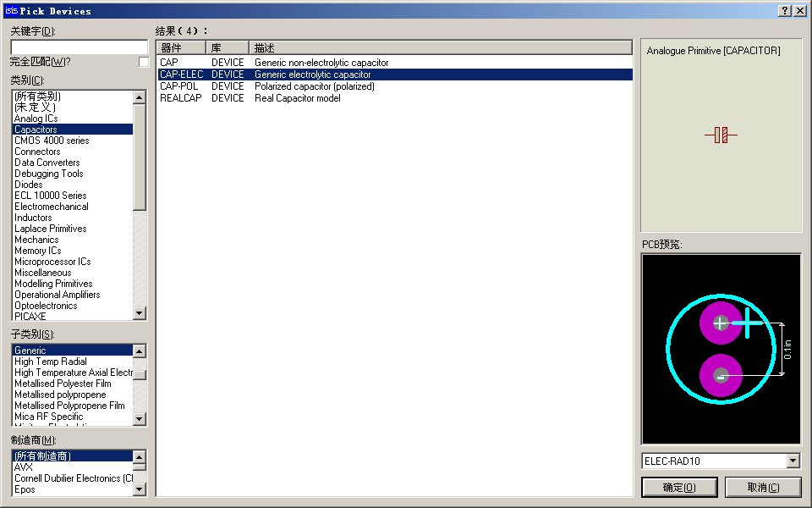Close the Pick Devices dialog
Viewport: 812px width, 508px height.
coord(799,10)
